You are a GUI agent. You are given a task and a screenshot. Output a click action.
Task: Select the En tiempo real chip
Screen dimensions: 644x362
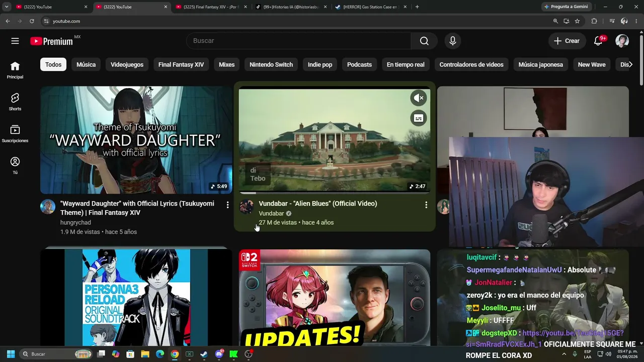(406, 64)
